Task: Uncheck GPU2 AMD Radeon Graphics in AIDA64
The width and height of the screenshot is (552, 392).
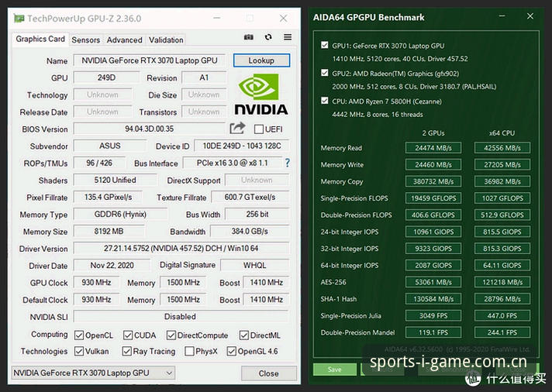Action: coord(325,73)
